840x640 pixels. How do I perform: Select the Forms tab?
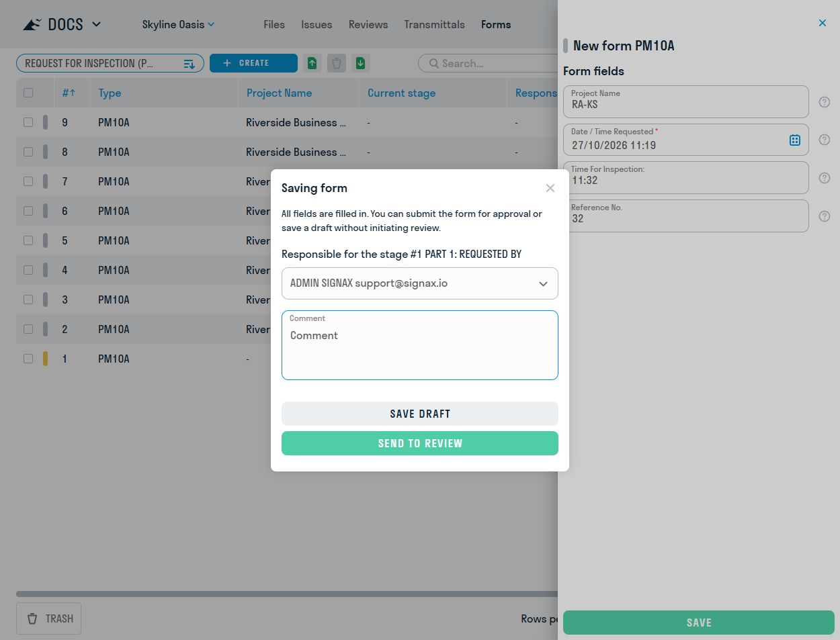[496, 24]
